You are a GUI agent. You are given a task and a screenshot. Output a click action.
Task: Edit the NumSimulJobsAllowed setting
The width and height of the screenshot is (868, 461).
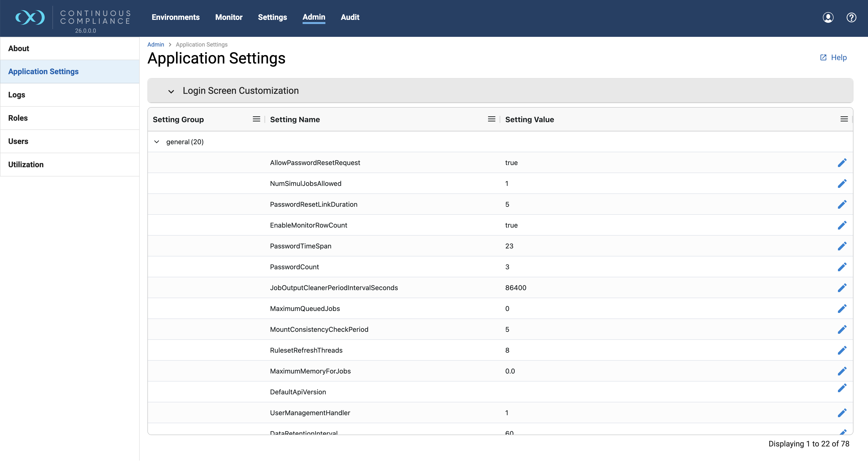coord(842,183)
